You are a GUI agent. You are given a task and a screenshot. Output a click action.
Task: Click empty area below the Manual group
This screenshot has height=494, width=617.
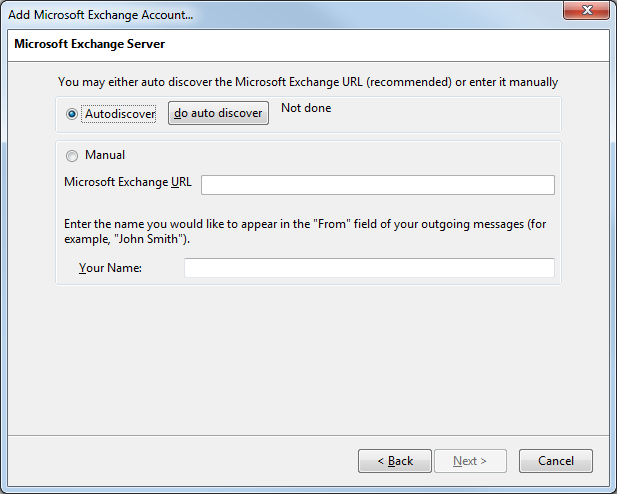point(308,358)
